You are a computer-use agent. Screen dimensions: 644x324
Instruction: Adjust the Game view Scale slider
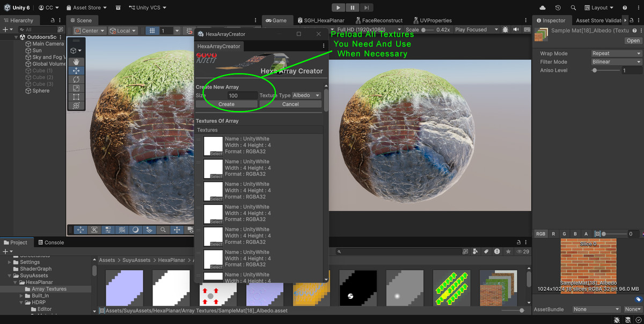[426, 30]
